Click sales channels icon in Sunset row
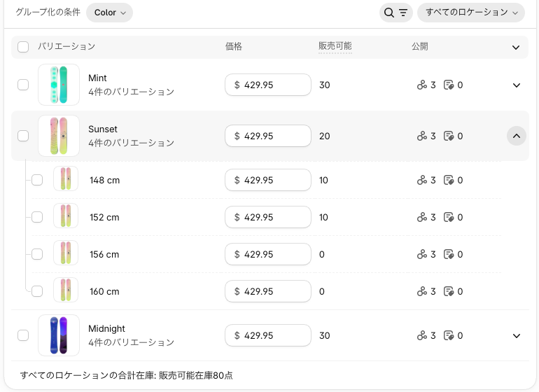The image size is (539, 392). click(422, 136)
